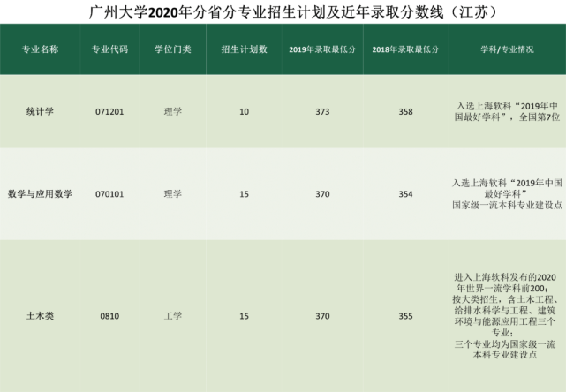Select the 2018年录取最低分 column header
The image size is (566, 392).
point(405,49)
